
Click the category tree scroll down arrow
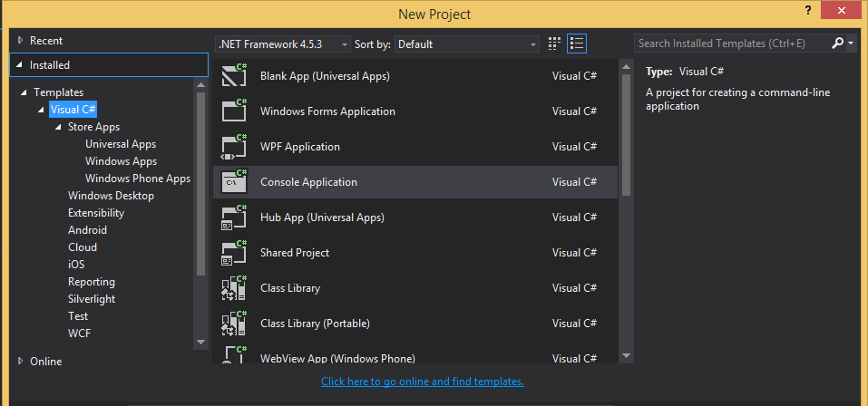tap(200, 342)
